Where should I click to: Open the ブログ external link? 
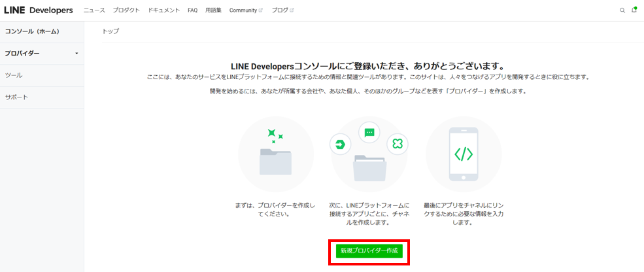282,10
